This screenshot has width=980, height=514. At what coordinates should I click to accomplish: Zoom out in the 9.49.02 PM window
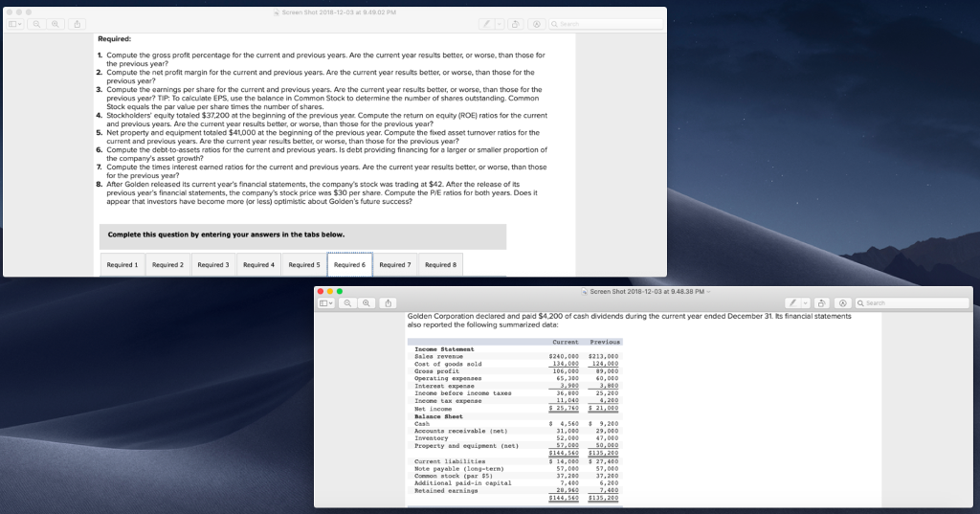(37, 24)
